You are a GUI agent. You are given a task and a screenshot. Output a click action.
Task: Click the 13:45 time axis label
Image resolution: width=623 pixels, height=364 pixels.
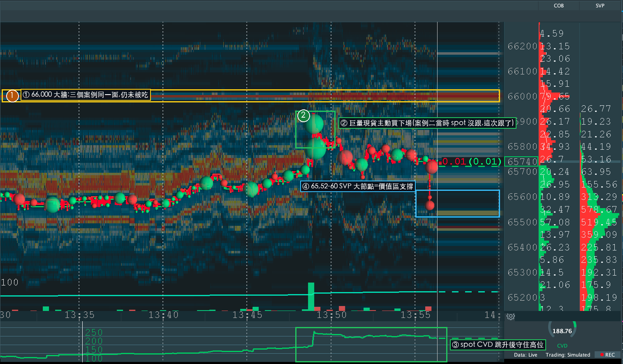[247, 315]
